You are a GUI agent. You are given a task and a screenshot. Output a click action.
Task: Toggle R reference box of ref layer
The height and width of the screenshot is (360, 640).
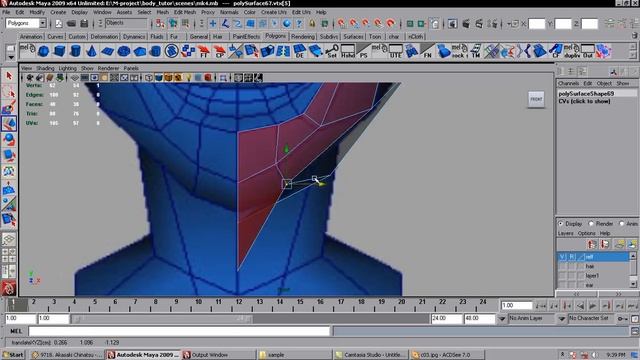(x=572, y=257)
